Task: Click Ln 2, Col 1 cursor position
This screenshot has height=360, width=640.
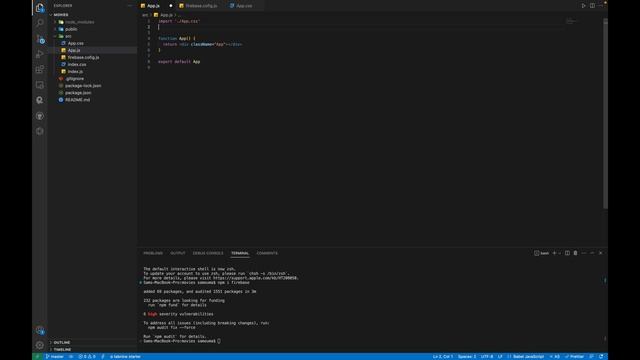Action: (442, 356)
